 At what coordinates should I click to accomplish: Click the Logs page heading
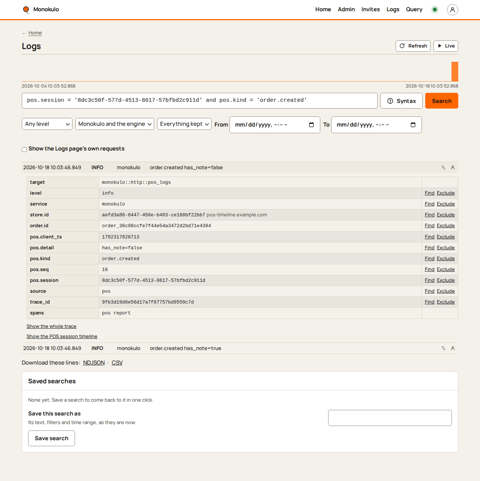point(31,46)
